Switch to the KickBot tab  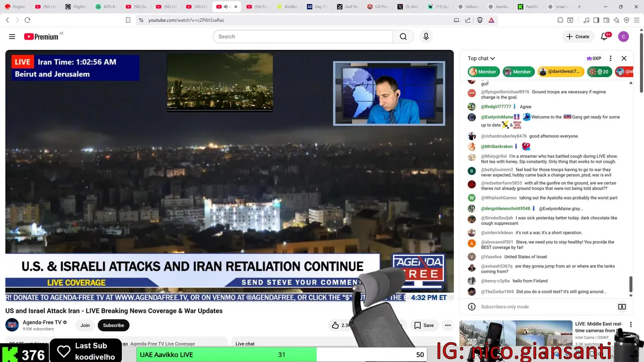point(287,7)
